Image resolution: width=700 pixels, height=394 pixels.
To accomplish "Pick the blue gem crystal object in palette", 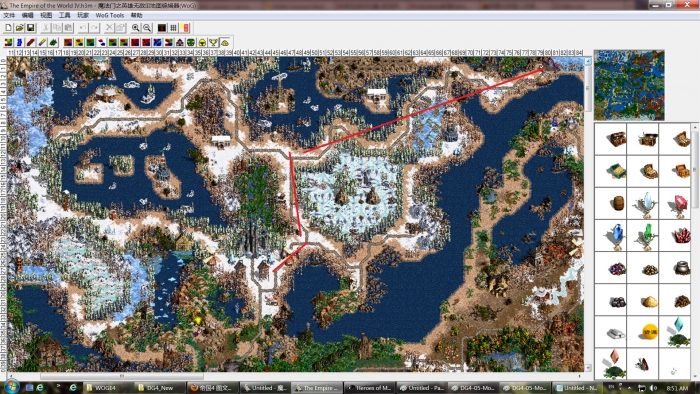I will tap(618, 235).
